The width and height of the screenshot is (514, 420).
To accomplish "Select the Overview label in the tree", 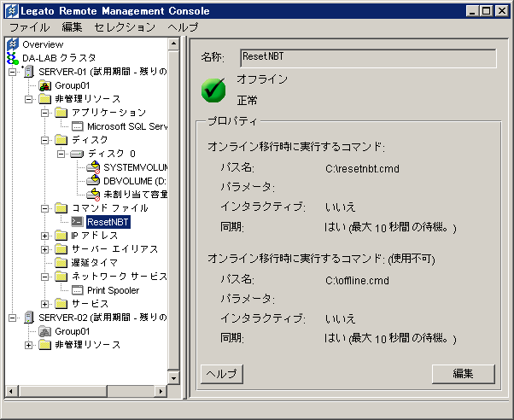I will pyautogui.click(x=43, y=44).
